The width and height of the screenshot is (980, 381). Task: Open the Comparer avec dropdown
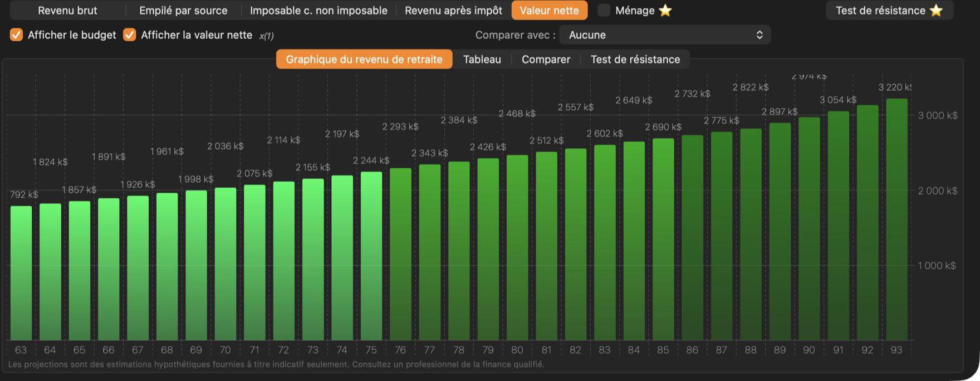point(665,35)
